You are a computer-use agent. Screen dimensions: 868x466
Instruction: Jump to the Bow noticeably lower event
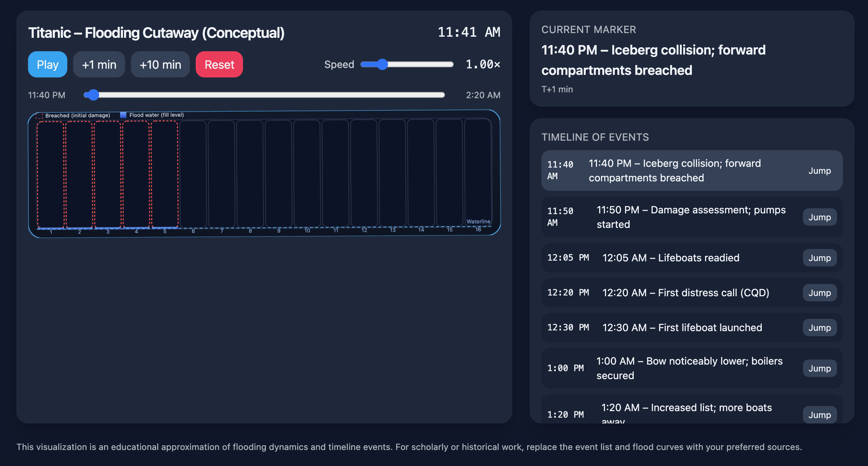tap(819, 368)
